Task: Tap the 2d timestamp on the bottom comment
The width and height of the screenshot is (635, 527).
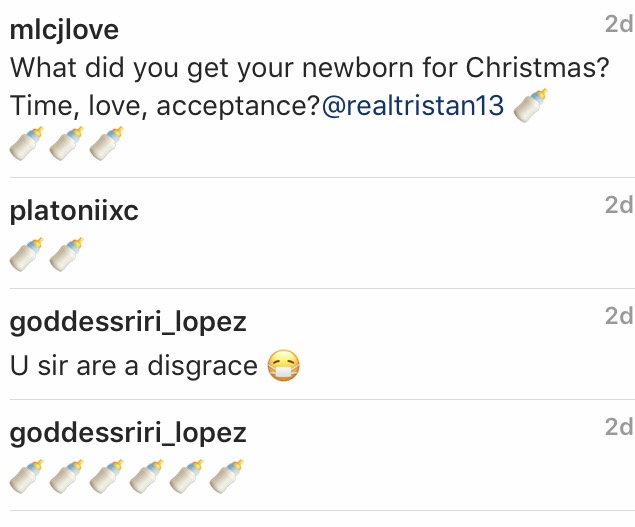Action: pyautogui.click(x=619, y=428)
